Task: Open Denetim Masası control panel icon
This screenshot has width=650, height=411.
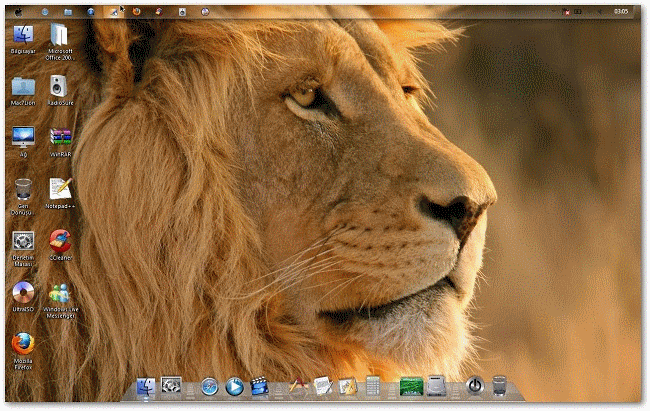Action: coord(23,248)
